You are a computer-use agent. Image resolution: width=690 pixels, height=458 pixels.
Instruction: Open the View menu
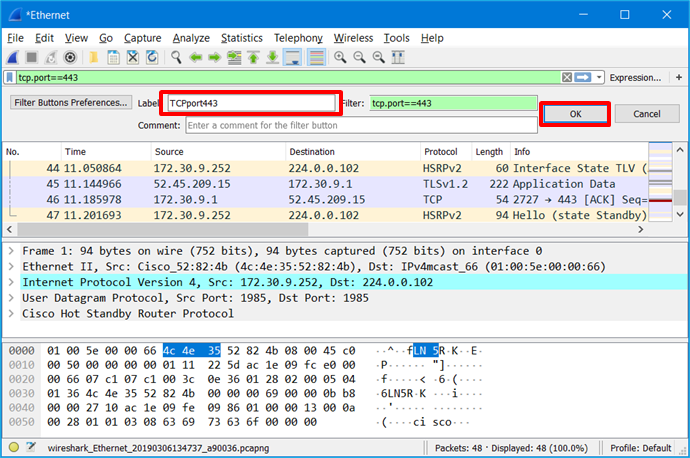coord(76,38)
